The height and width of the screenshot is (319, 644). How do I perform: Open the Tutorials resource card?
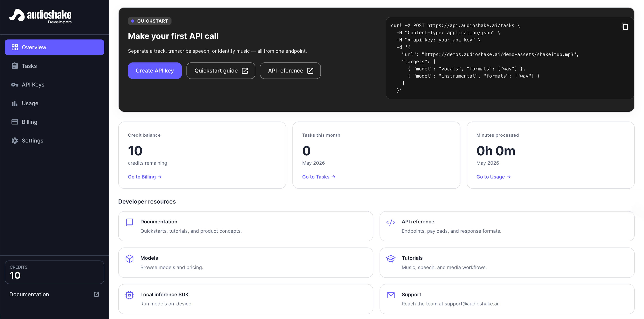[507, 262]
